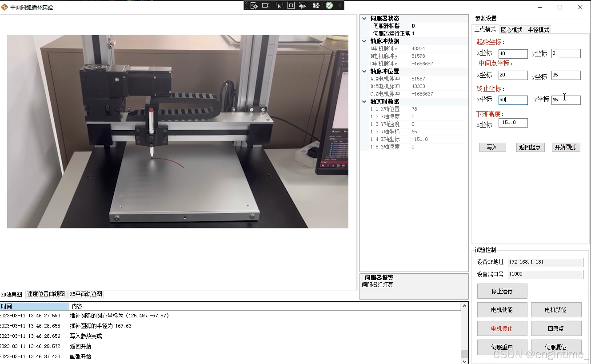591x364 pixels.
Task: Click the 伺服复位 button
Action: (556, 347)
